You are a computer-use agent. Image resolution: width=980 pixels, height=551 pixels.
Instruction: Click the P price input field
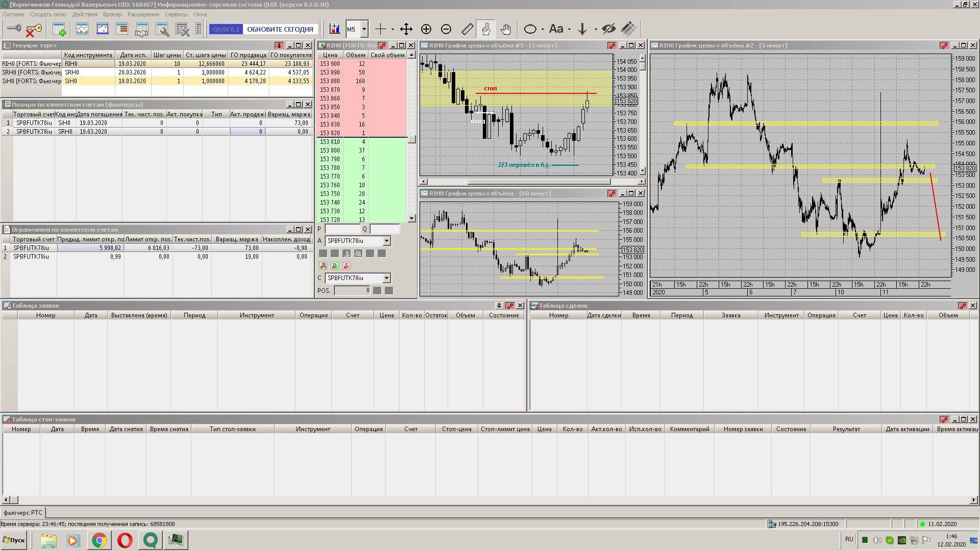[x=342, y=229]
